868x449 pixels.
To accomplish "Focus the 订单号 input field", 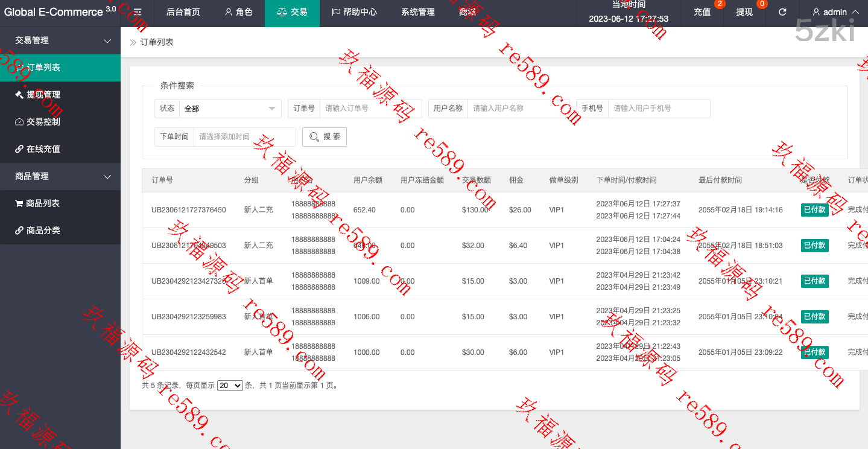I will point(370,109).
